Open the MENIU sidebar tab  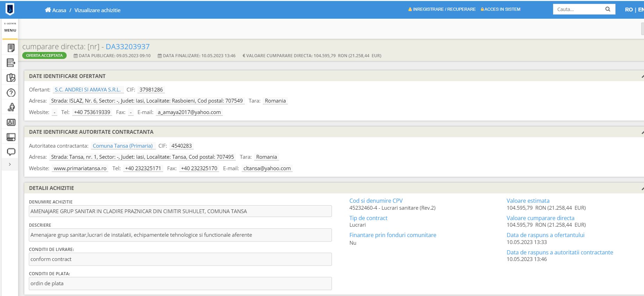pyautogui.click(x=10, y=30)
